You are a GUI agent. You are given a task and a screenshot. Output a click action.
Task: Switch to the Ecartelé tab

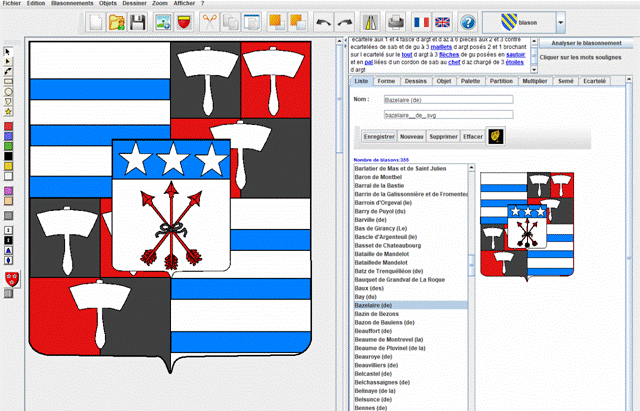point(594,80)
